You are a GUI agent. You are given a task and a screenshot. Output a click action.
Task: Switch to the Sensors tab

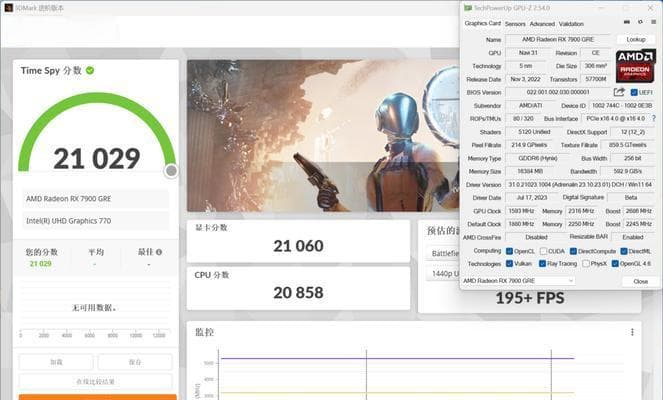pos(515,24)
